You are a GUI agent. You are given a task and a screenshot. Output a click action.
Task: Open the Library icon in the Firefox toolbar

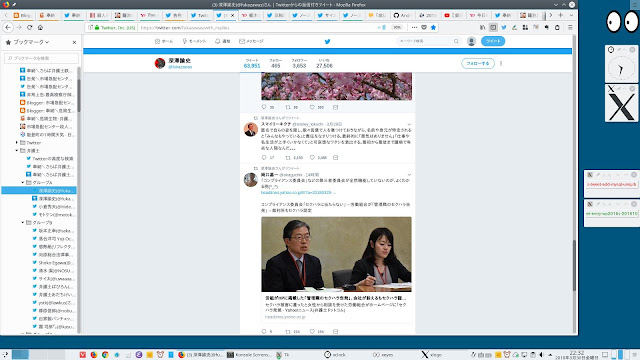point(482,27)
